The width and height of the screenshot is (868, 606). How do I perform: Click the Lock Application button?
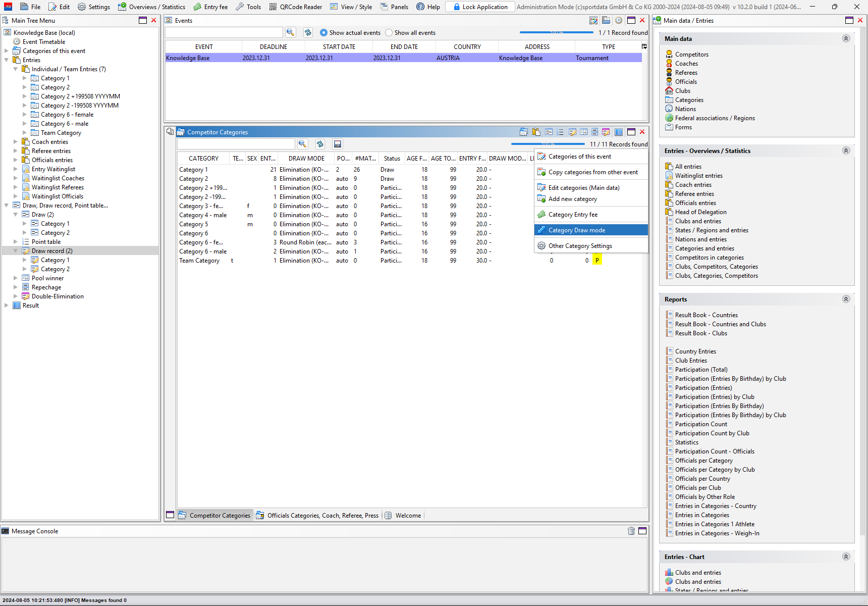tap(480, 7)
